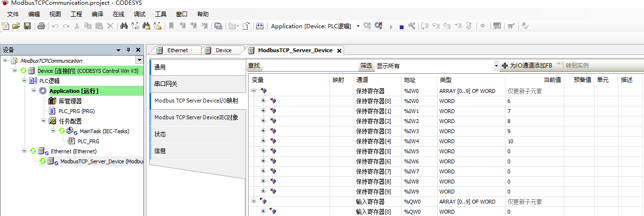Open the devices panel options dropdown arrow
This screenshot has width=644, height=216.
[119, 50]
